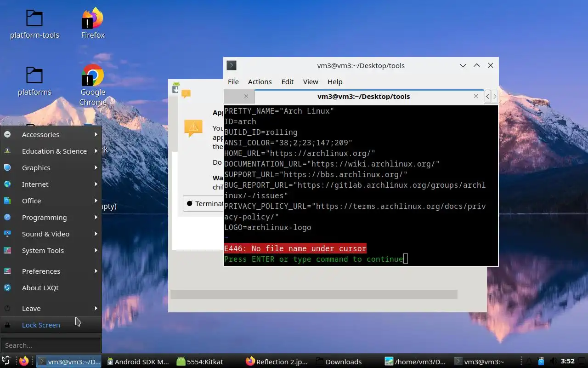588x368 pixels.
Task: Click the Firefox quick-launch icon in the panel
Action: [x=24, y=362]
